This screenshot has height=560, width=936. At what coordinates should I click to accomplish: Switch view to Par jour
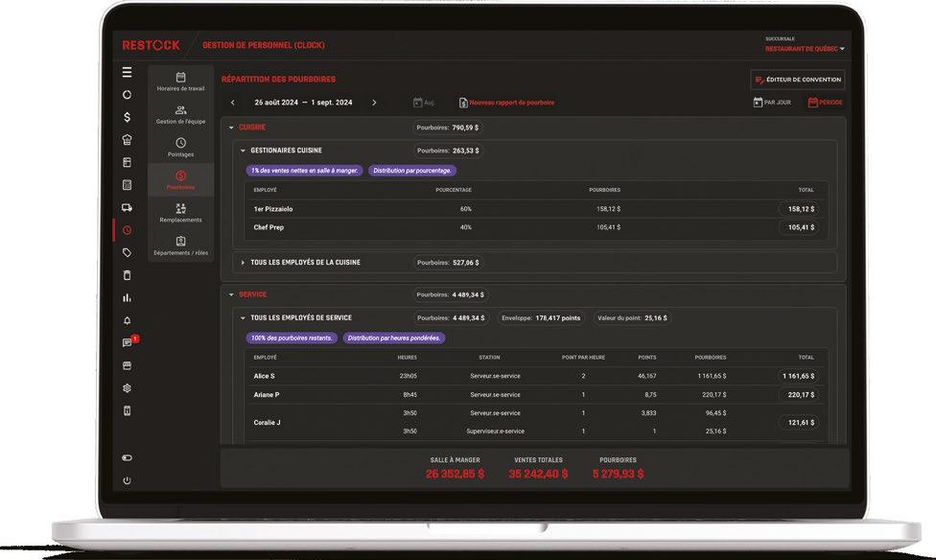click(772, 103)
